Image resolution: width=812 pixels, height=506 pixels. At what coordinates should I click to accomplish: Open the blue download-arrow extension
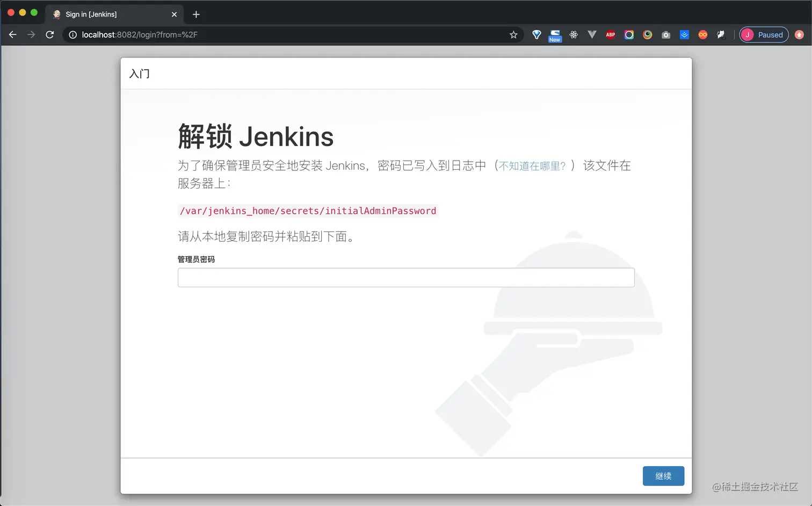[684, 34]
